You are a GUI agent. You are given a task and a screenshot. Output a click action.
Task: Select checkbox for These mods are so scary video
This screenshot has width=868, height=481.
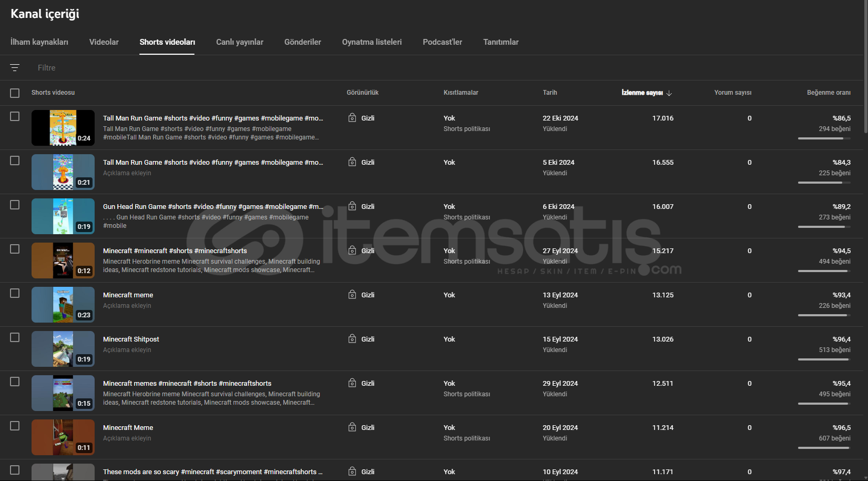pos(15,470)
